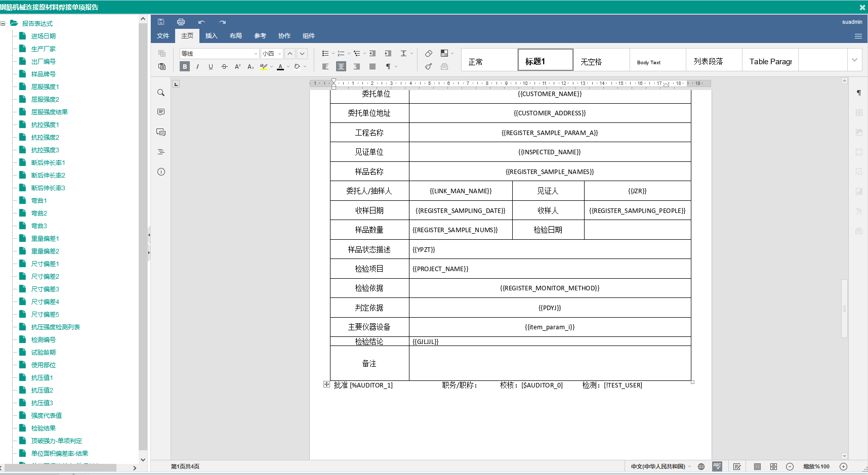Open the about info icon

click(161, 171)
